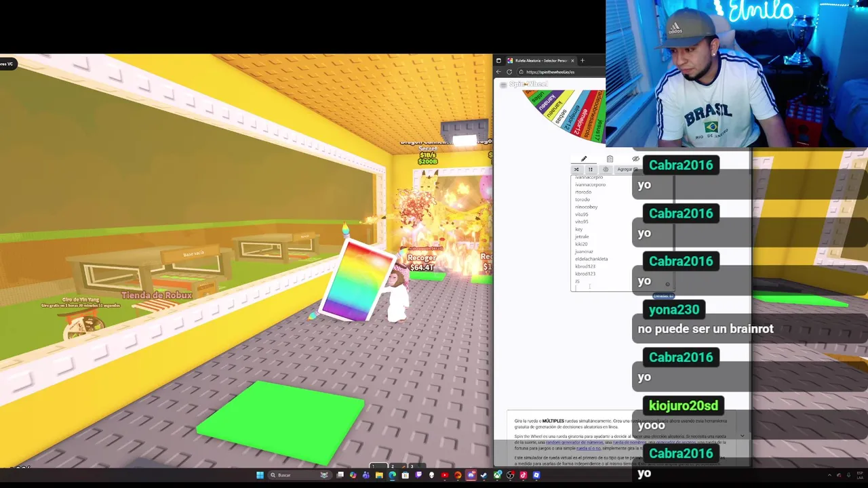This screenshot has width=868, height=488.
Task: Select the 'jetzale' entry text
Action: (x=582, y=237)
